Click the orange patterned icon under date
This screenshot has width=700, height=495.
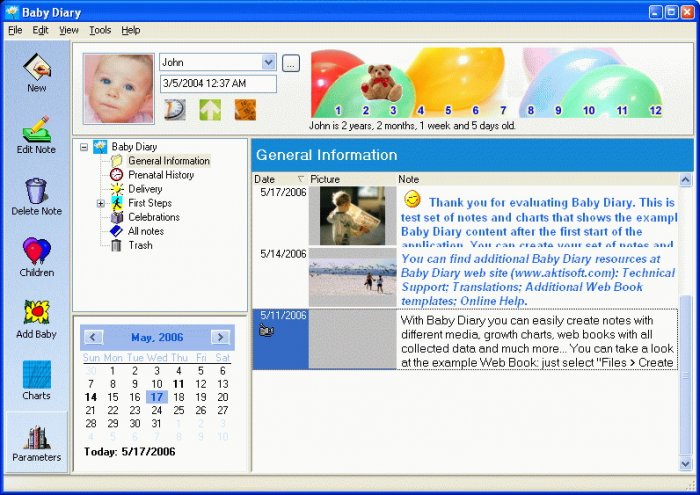point(246,110)
